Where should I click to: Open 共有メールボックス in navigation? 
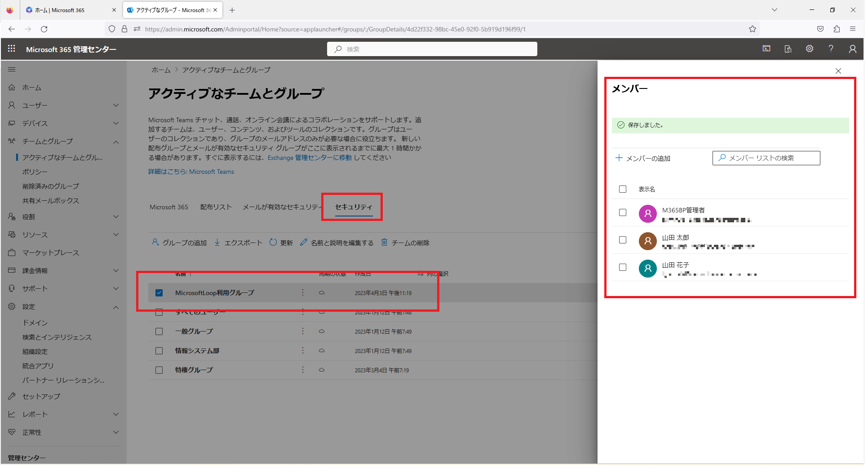[x=51, y=201]
